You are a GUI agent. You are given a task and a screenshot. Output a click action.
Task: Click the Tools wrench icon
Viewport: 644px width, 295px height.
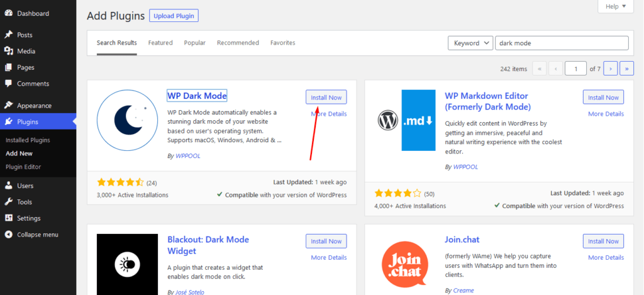[9, 202]
